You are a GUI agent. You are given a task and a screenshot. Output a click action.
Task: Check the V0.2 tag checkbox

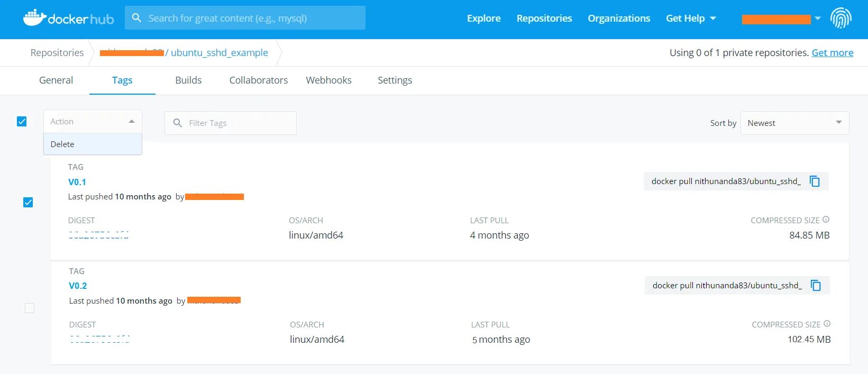click(x=30, y=308)
